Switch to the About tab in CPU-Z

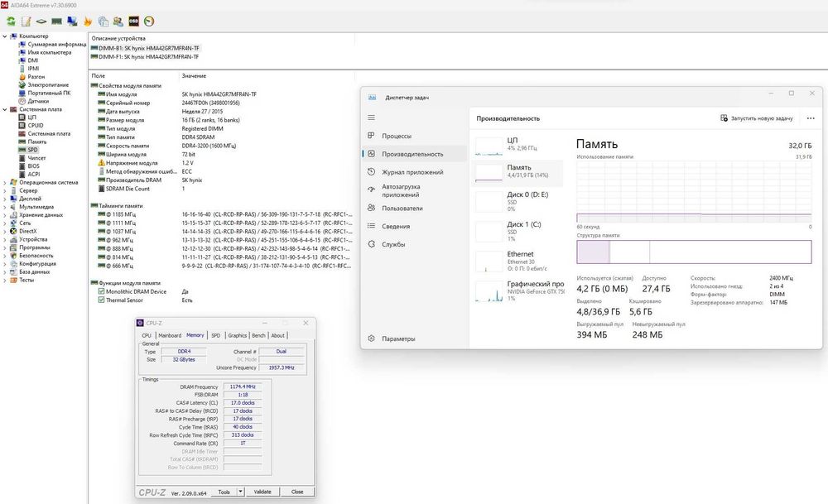click(x=277, y=336)
